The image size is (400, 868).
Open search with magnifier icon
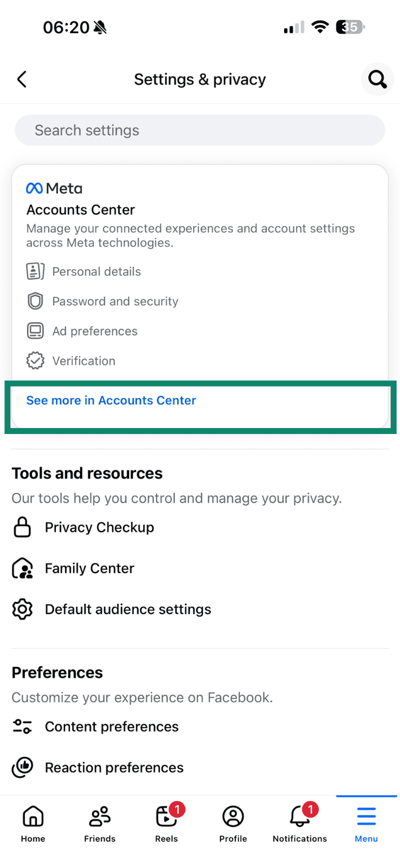pos(377,80)
